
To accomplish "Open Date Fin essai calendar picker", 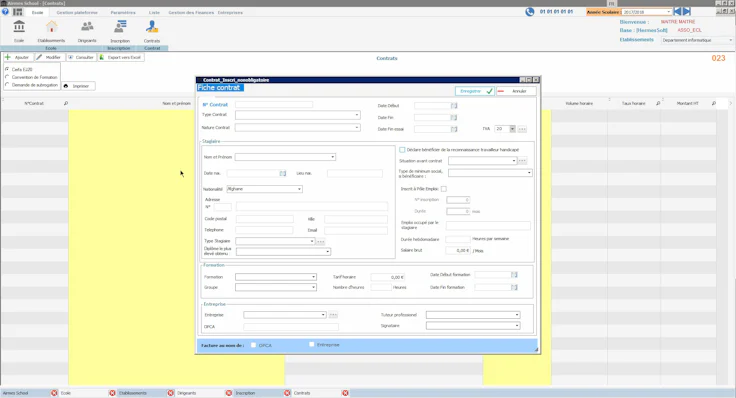I will coord(454,129).
